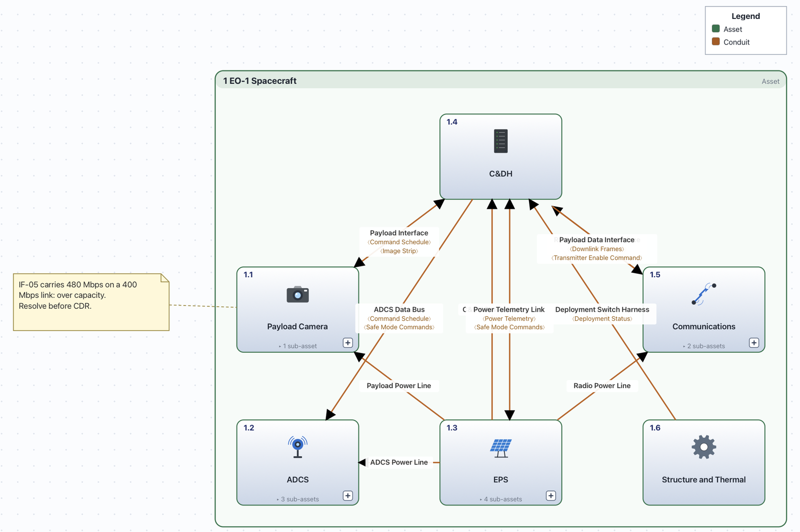Image resolution: width=800 pixels, height=532 pixels.
Task: Click the 1.4 node number
Action: tap(452, 122)
